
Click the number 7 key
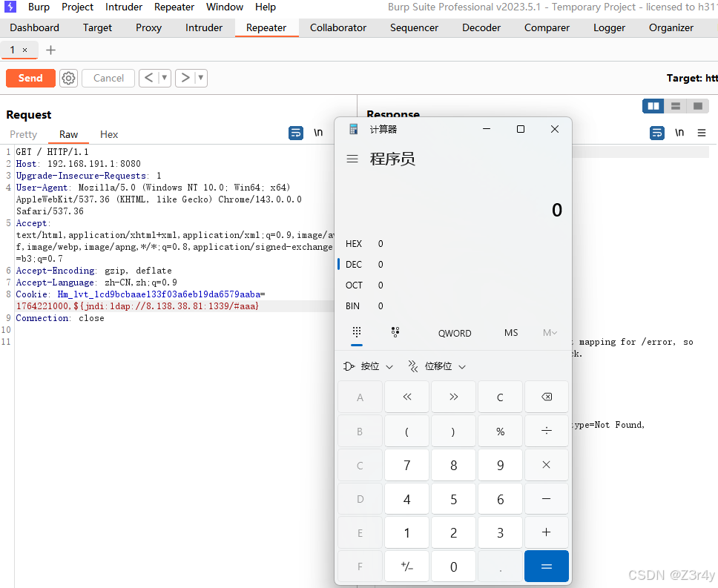point(406,465)
